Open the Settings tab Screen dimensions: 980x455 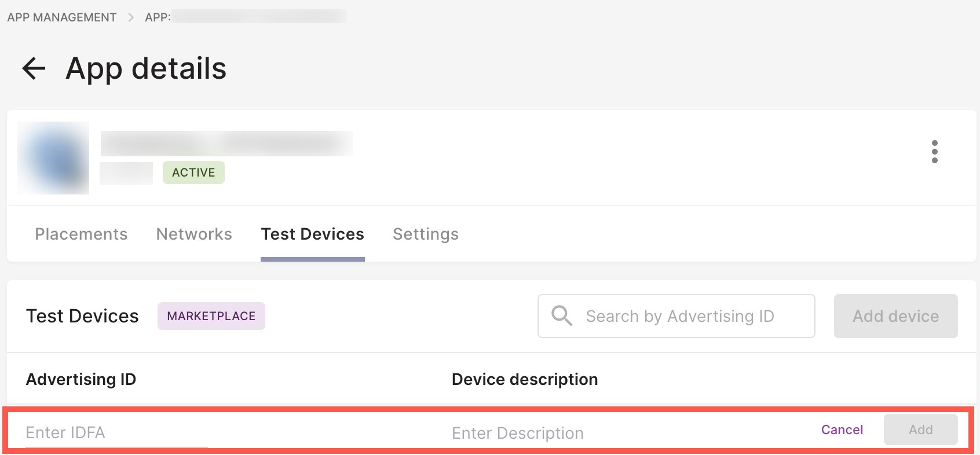click(425, 234)
